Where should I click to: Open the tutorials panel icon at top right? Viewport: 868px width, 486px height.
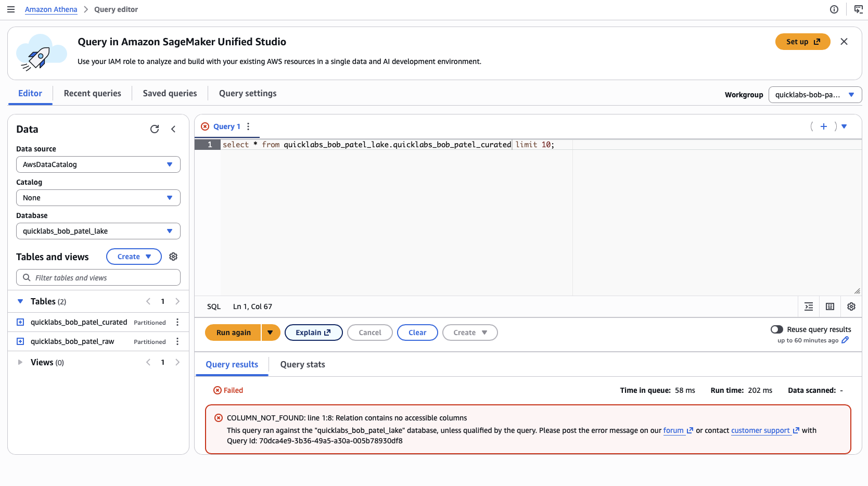coord(859,9)
